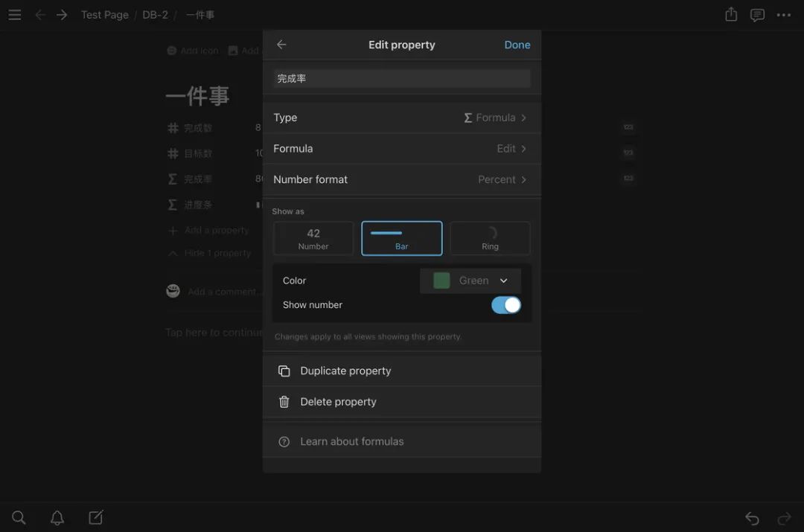
Task: Click the 目标数 property label
Action: [x=198, y=153]
